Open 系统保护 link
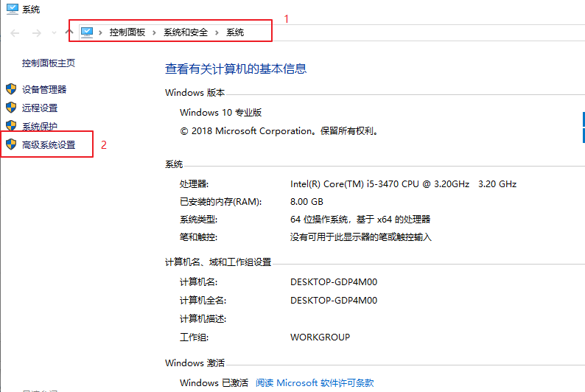Screen dimensions: 585x392 pos(40,126)
